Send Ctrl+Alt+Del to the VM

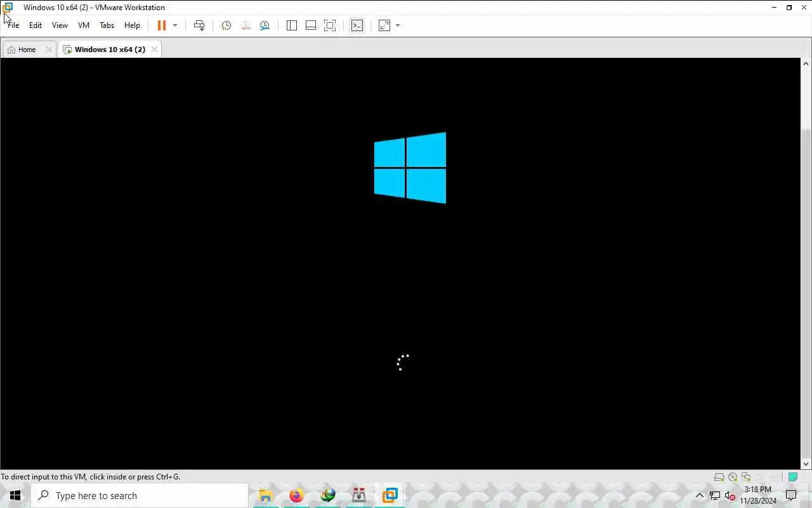(199, 25)
